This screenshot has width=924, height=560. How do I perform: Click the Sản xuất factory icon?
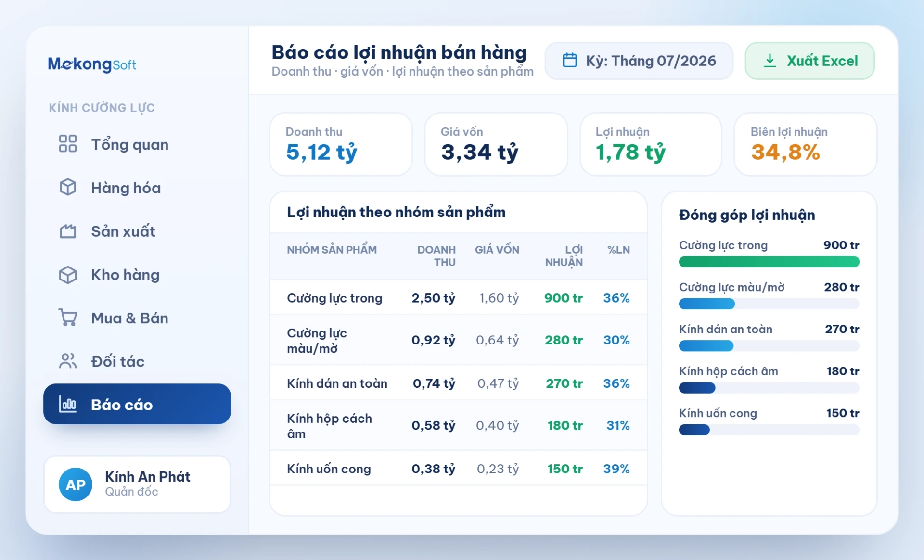(x=68, y=231)
